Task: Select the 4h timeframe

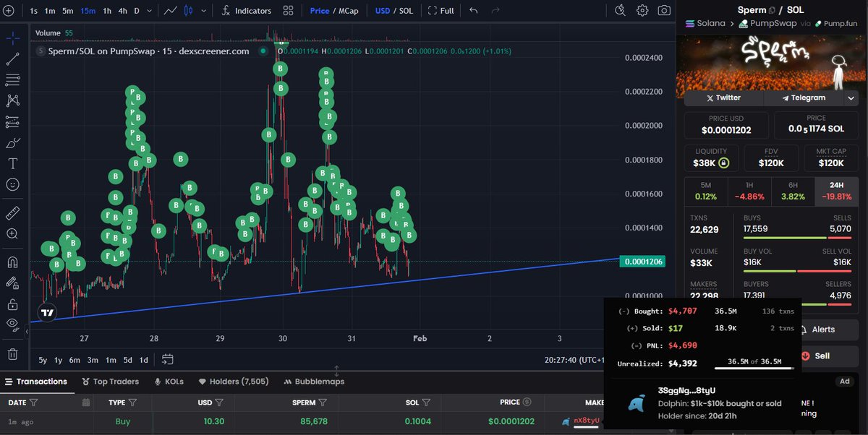Action: click(123, 11)
